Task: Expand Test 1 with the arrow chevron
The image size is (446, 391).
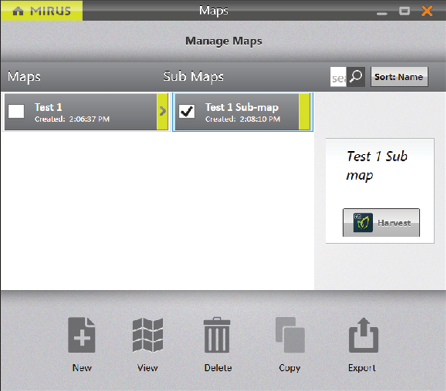Action: click(162, 111)
